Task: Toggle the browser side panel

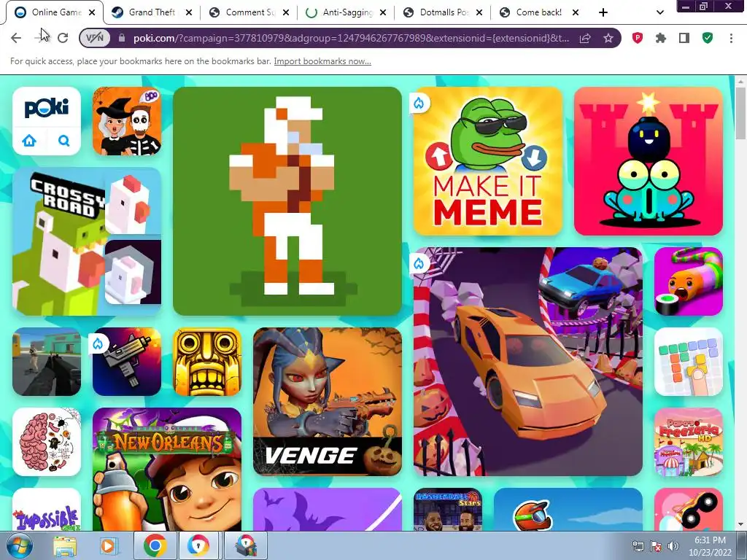Action: pyautogui.click(x=684, y=38)
